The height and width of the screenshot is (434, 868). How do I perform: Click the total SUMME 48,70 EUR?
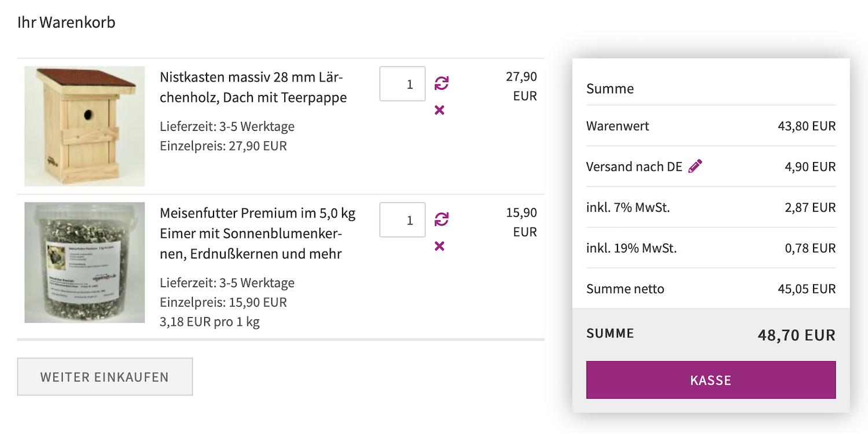[711, 334]
